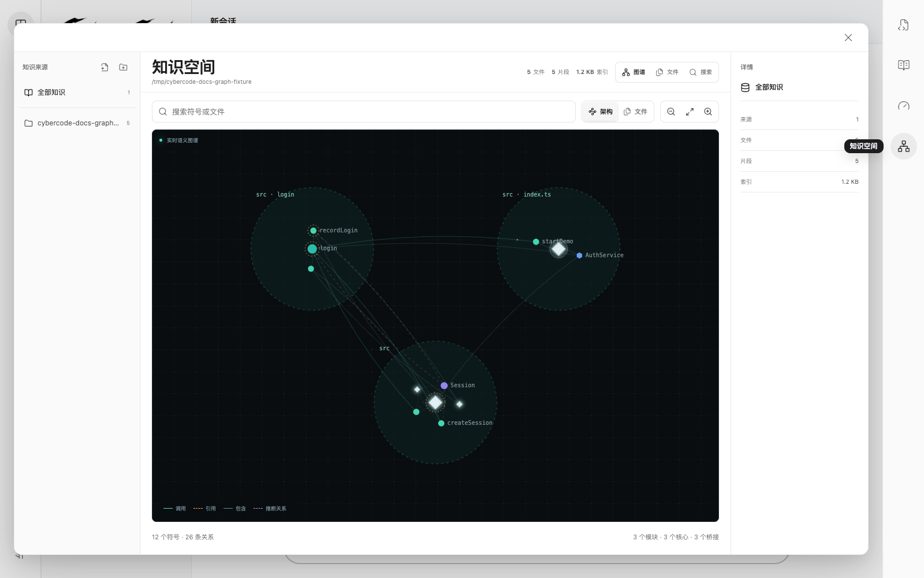Click the createSession node
This screenshot has width=924, height=578.
pyautogui.click(x=441, y=423)
